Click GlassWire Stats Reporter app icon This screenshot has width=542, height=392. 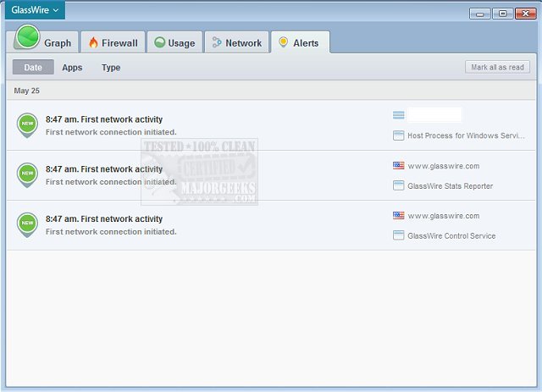(x=399, y=185)
